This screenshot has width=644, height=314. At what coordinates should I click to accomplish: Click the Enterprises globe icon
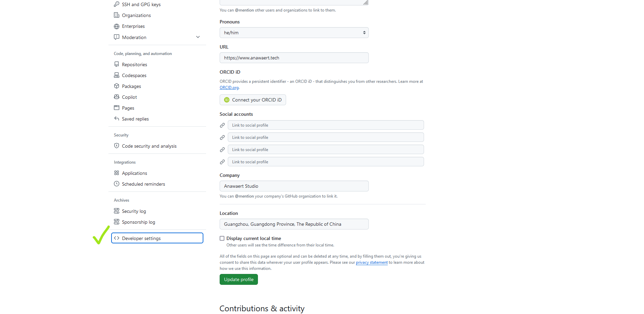(117, 26)
